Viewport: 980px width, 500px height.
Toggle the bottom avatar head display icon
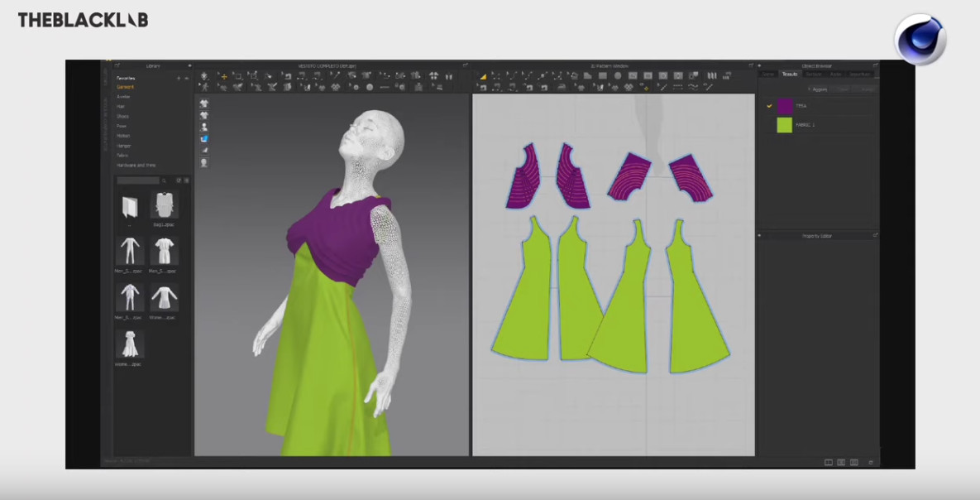click(x=203, y=162)
